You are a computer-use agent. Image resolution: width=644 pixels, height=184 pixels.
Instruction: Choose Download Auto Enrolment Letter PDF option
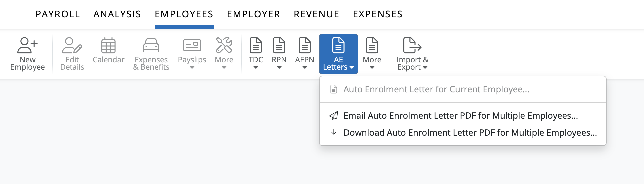tap(470, 133)
